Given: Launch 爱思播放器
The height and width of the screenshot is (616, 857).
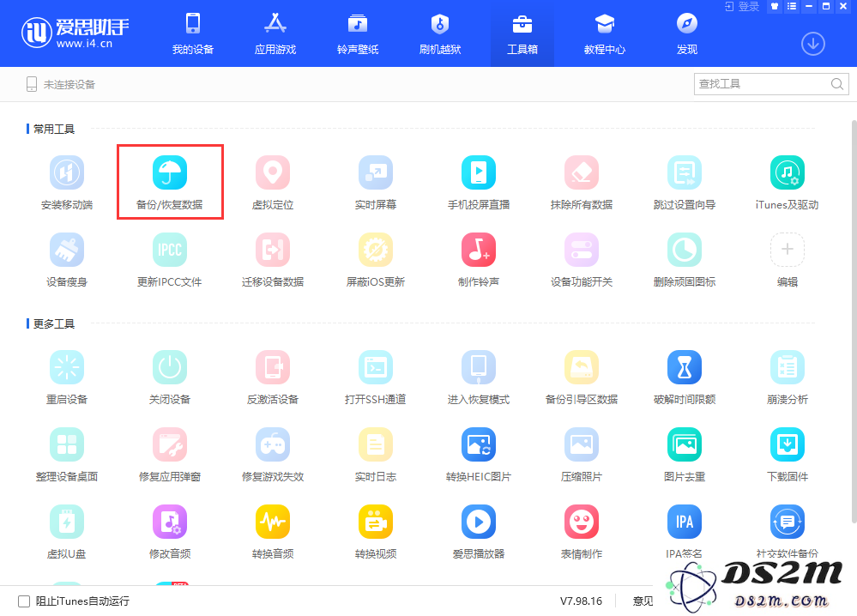Looking at the screenshot, I should coord(478,533).
